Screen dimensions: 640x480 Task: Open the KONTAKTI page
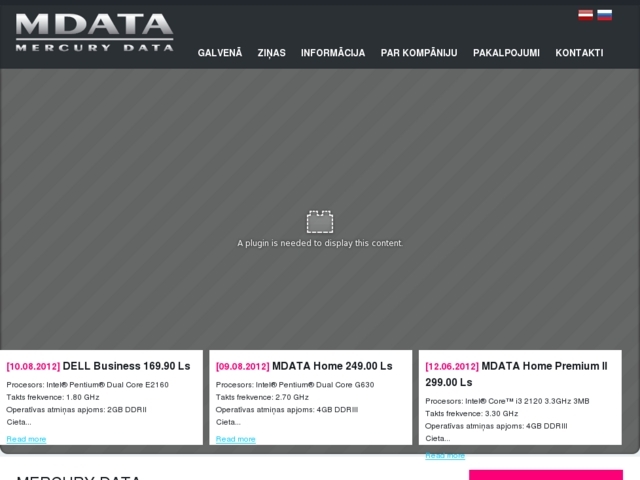[579, 53]
